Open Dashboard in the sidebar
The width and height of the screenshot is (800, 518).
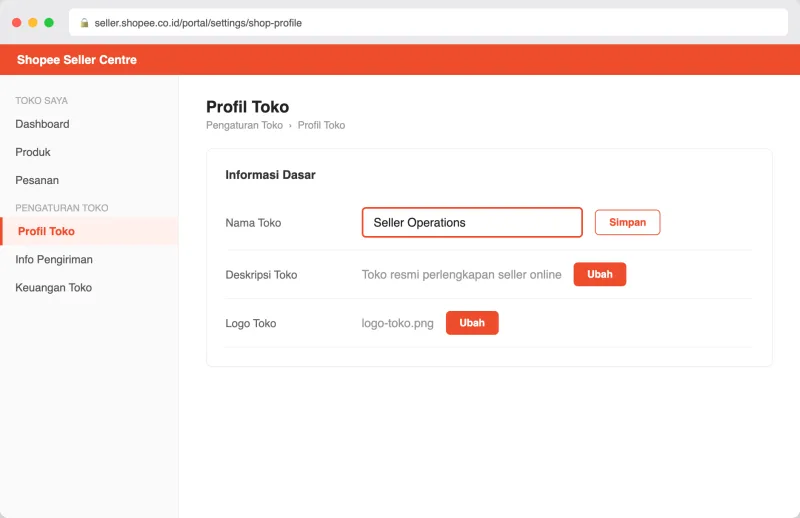[x=42, y=124]
